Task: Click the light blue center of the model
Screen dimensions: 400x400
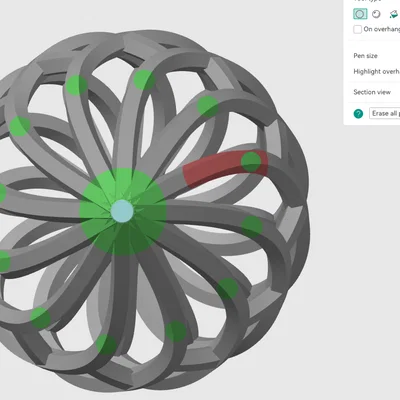Action: (122, 211)
